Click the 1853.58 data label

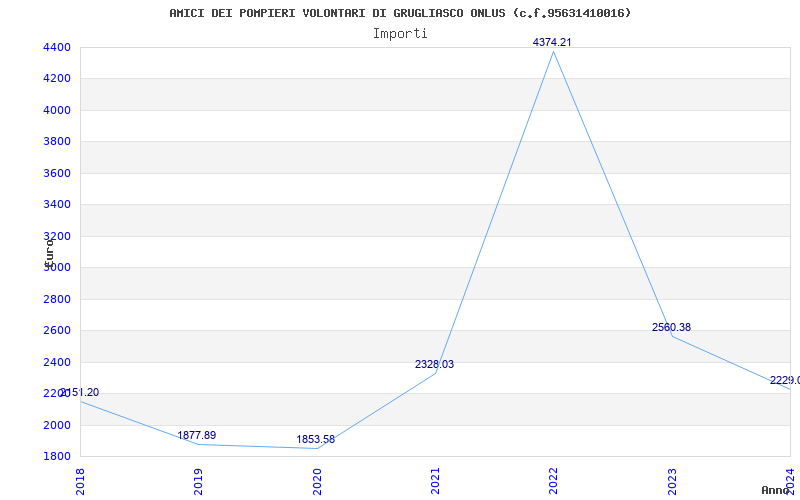(316, 440)
